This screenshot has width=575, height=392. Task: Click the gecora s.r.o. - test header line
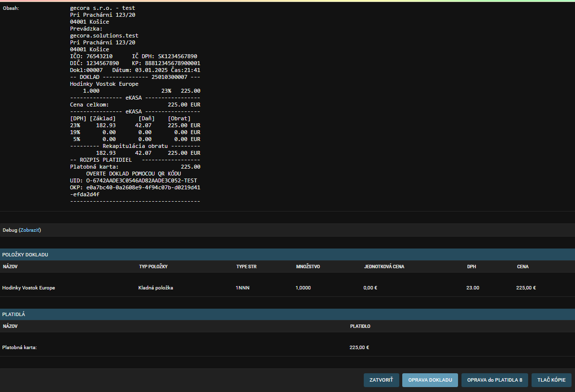pos(102,8)
